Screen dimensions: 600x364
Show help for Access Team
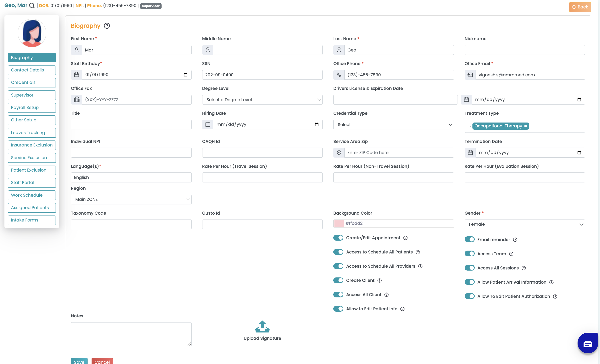511,254
